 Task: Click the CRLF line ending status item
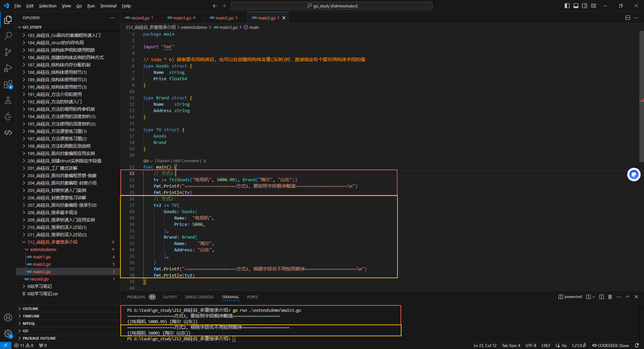pos(546,346)
